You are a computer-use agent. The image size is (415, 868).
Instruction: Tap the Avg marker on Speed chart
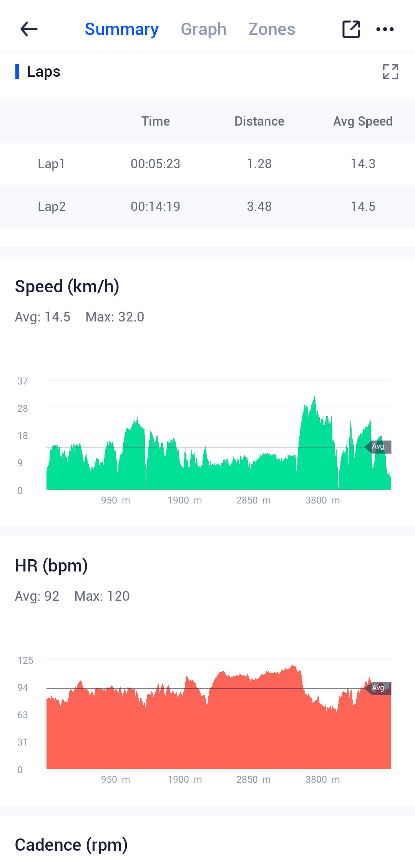click(x=378, y=447)
